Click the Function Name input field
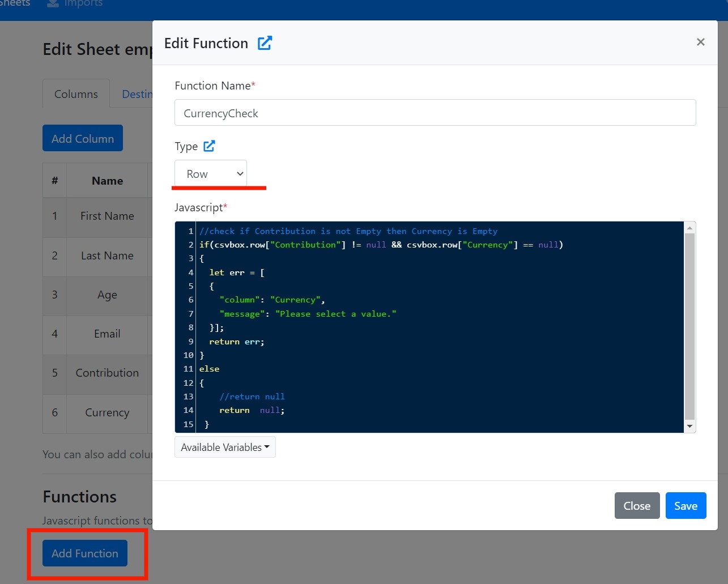The width and height of the screenshot is (728, 584). click(435, 113)
